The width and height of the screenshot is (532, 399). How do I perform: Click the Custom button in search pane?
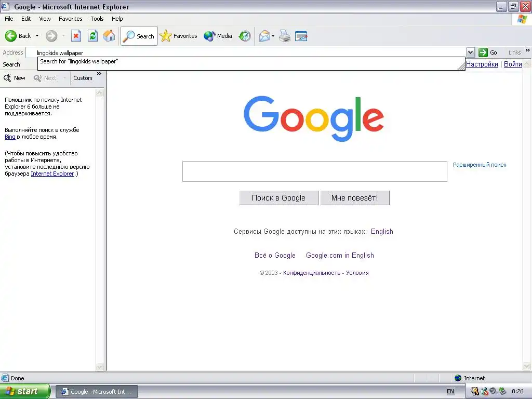[x=83, y=78]
